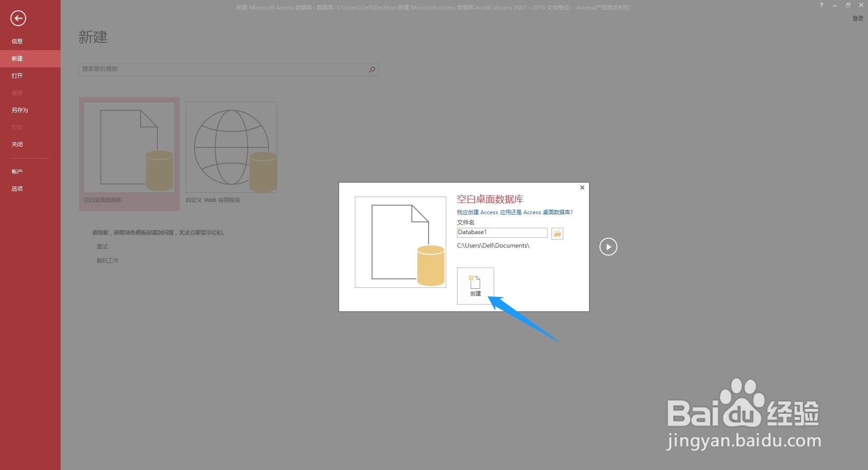
Task: Go to next template with circled arrow
Action: pyautogui.click(x=608, y=247)
